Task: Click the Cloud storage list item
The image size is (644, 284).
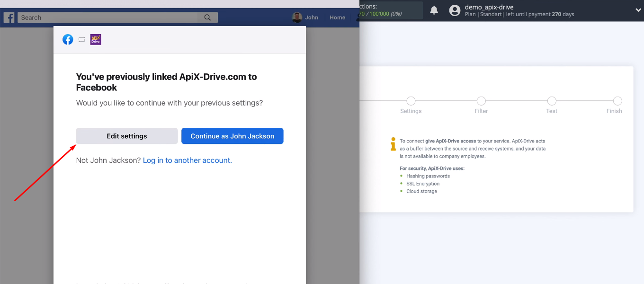Action: coord(421,191)
